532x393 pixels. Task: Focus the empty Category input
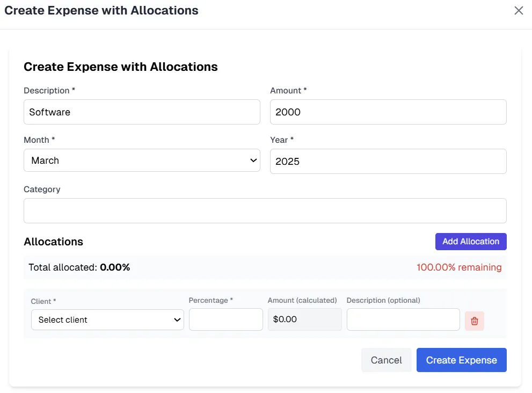click(265, 211)
